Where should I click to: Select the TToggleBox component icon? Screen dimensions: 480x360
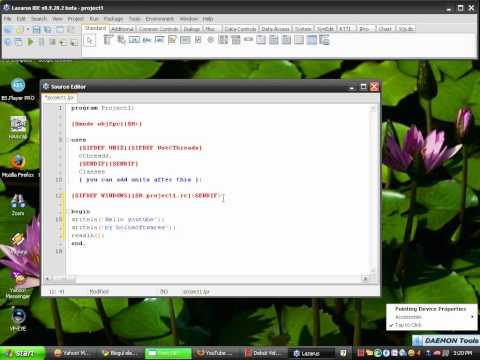pyautogui.click(x=185, y=40)
